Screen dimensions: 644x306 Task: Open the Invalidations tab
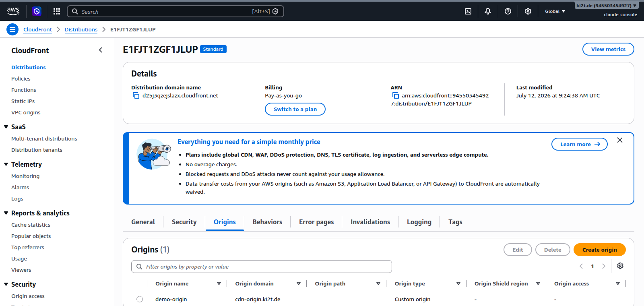[x=370, y=222]
